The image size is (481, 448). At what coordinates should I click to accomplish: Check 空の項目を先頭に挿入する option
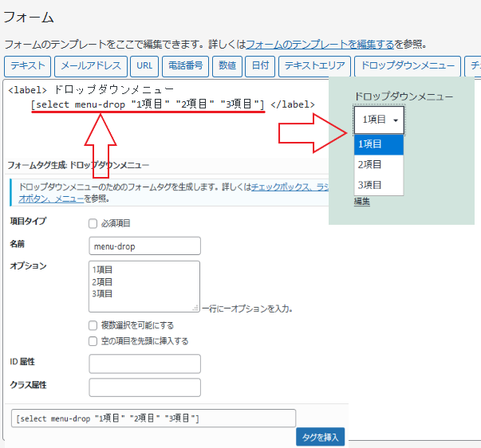coord(93,341)
